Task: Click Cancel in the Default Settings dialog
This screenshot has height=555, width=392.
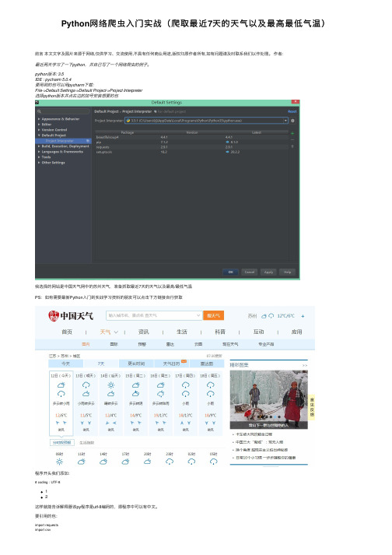Action: point(250,272)
